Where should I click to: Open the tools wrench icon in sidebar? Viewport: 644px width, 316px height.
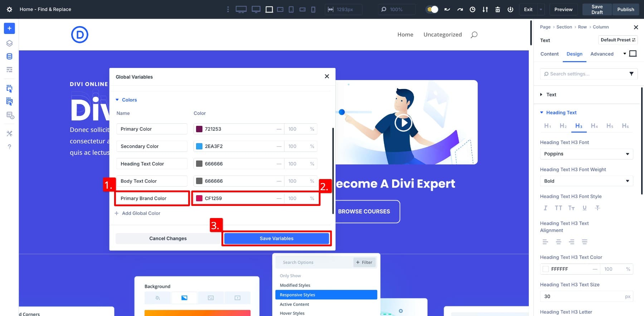9,133
